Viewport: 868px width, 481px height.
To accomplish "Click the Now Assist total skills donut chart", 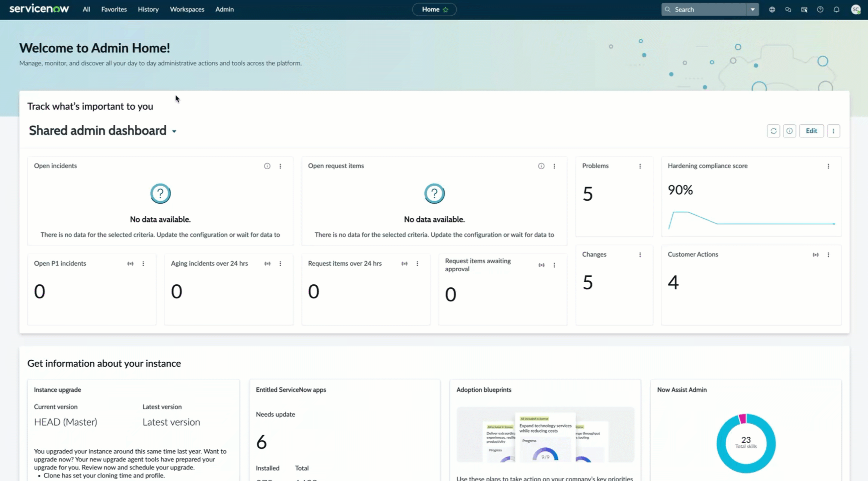I will [x=746, y=443].
